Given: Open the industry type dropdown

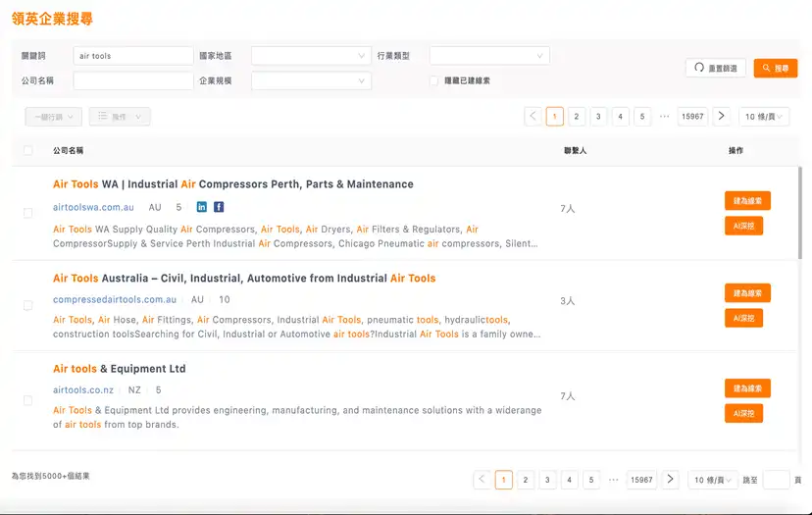Looking at the screenshot, I should click(489, 56).
